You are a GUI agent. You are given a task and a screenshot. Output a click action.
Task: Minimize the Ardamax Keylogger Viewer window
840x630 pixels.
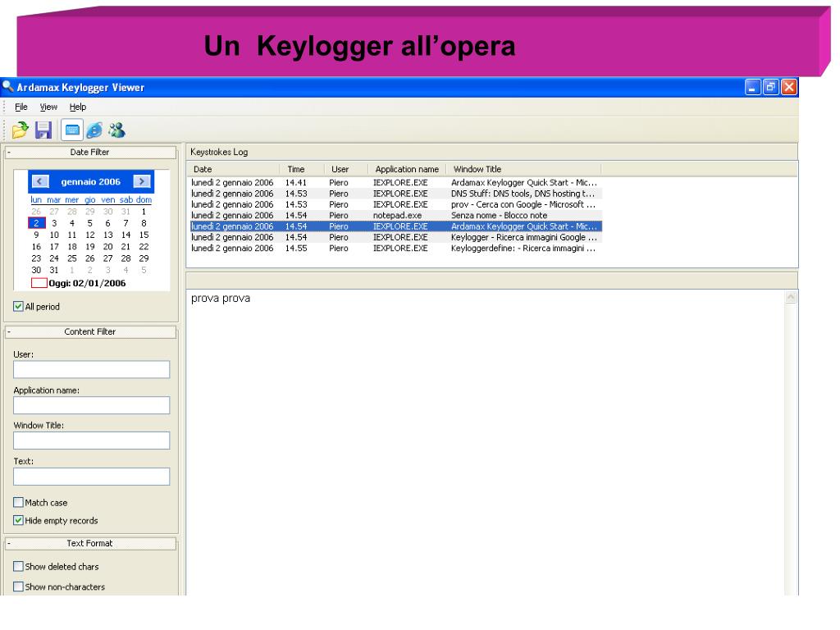753,87
